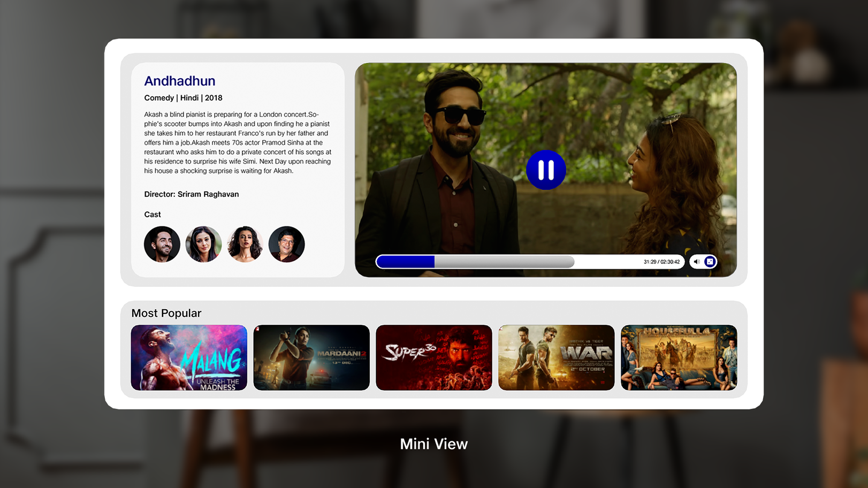
Task: Open the Housefull 4 poster
Action: click(x=679, y=357)
